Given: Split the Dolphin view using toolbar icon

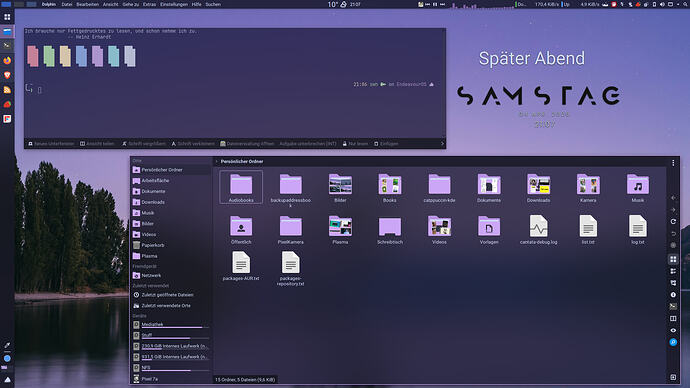Looking at the screenshot, I should click(x=673, y=318).
